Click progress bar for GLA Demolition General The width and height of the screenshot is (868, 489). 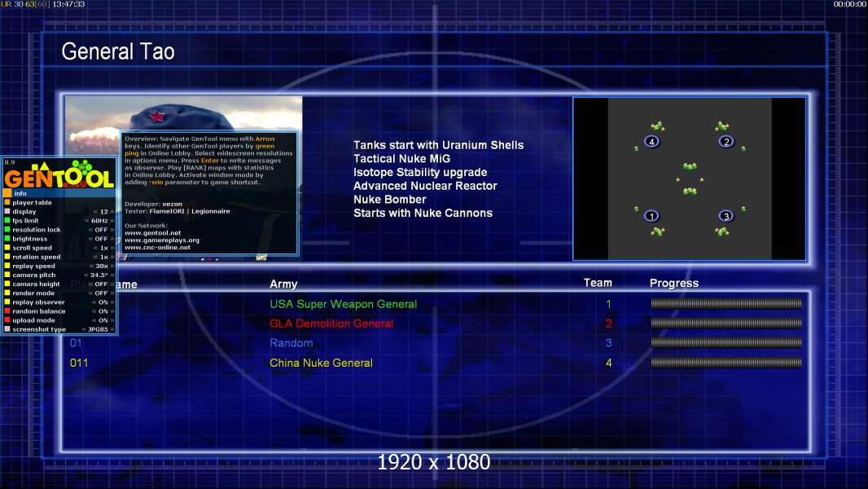click(x=726, y=323)
